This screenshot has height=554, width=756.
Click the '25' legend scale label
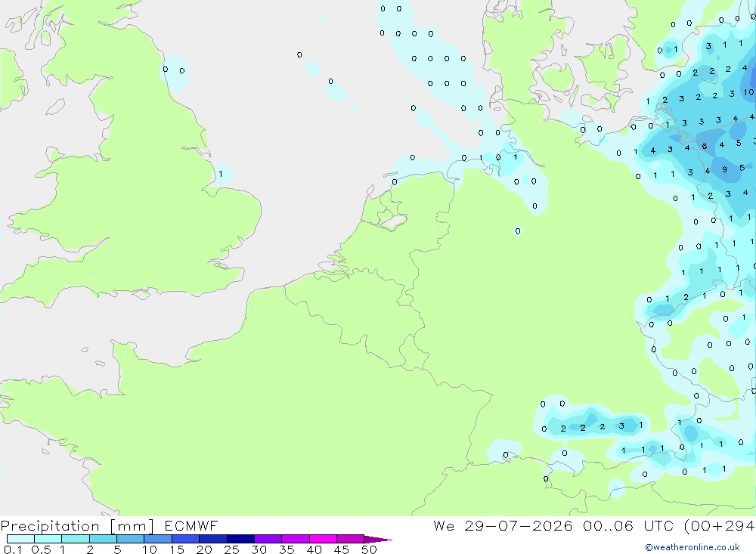[231, 549]
